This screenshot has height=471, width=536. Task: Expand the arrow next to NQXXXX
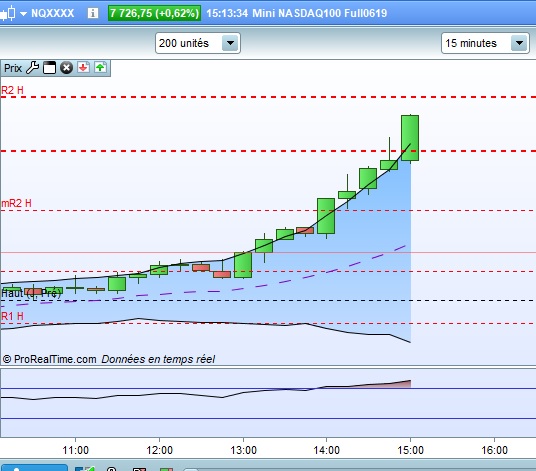tap(23, 14)
